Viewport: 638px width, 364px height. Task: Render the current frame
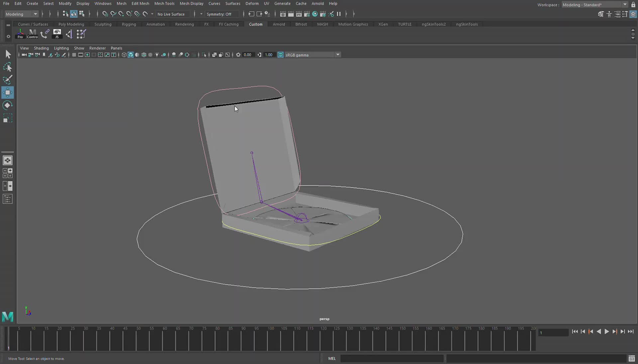(291, 14)
